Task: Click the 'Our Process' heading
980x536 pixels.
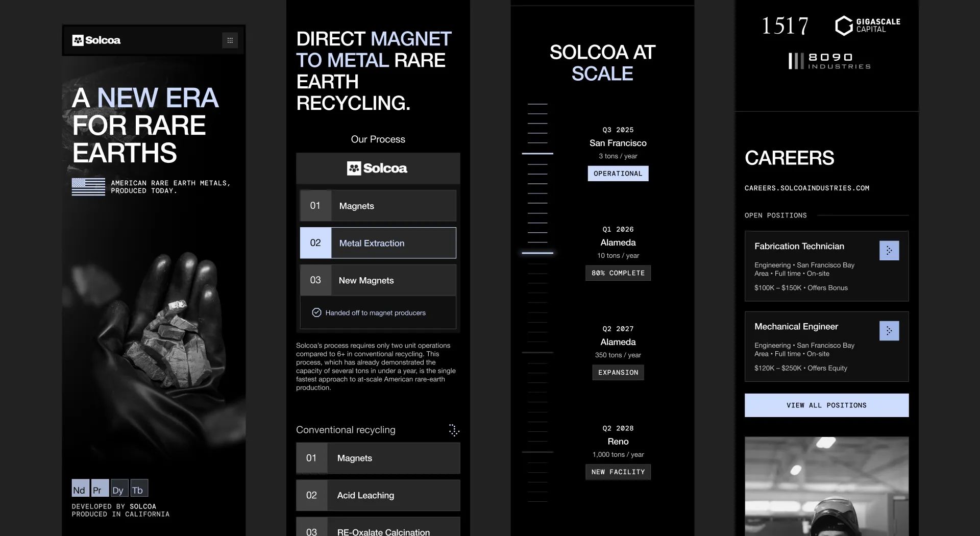Action: 378,139
